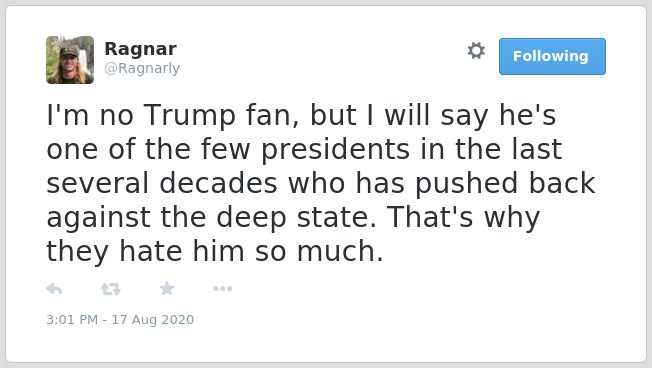
Task: Click the word Trump in the tweet
Action: (190, 116)
